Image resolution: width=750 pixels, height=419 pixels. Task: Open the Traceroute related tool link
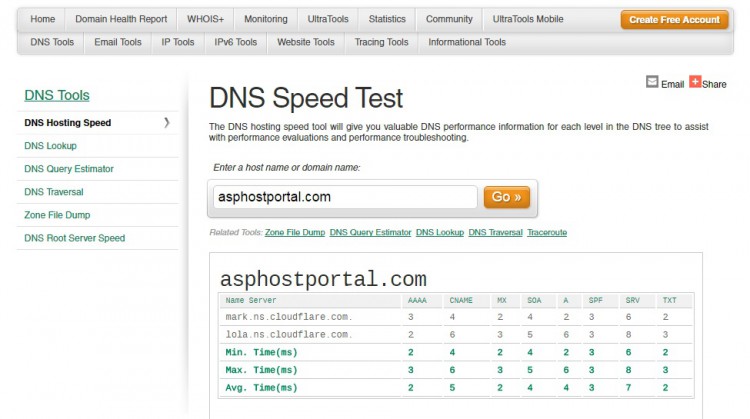point(547,232)
